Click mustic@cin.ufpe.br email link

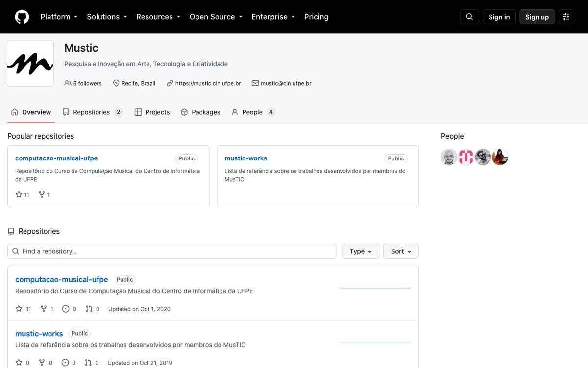[x=286, y=83]
